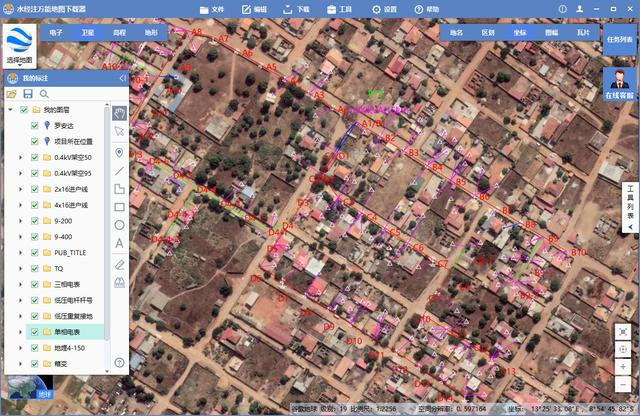The image size is (640, 416).
Task: Expand the 低压重复接地 folder
Action: pos(21,316)
